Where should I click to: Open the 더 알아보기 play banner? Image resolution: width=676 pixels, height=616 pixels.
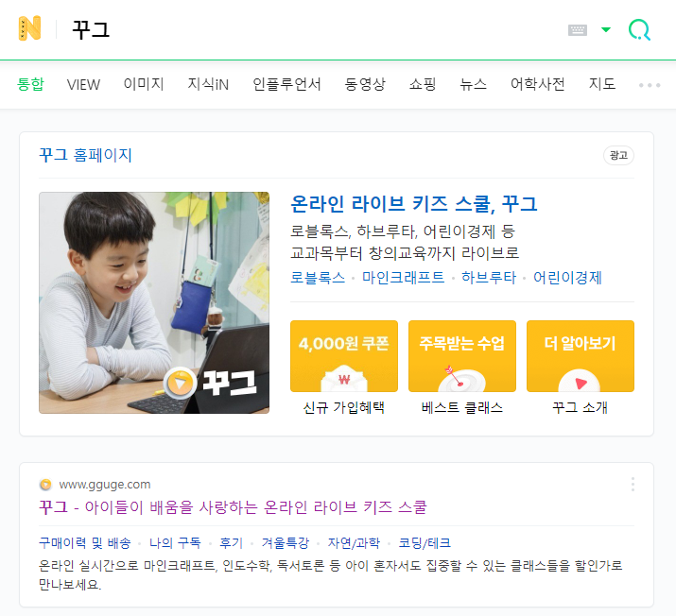[580, 356]
